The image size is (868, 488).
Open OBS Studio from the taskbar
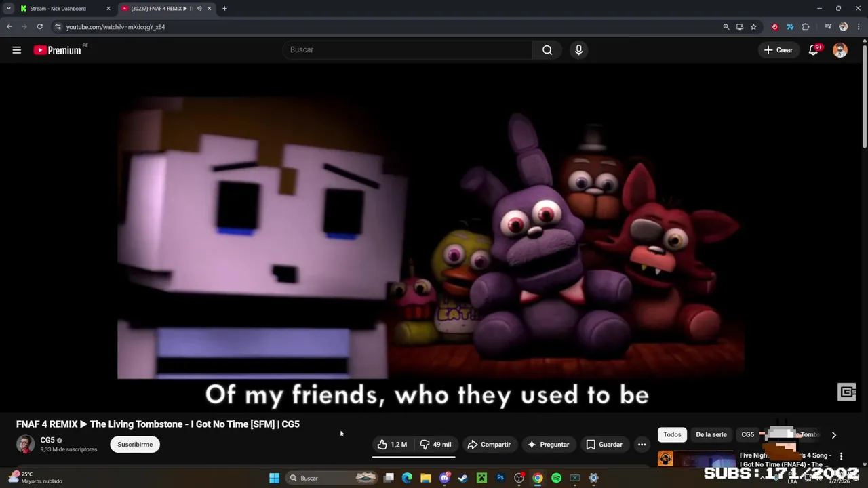click(519, 478)
